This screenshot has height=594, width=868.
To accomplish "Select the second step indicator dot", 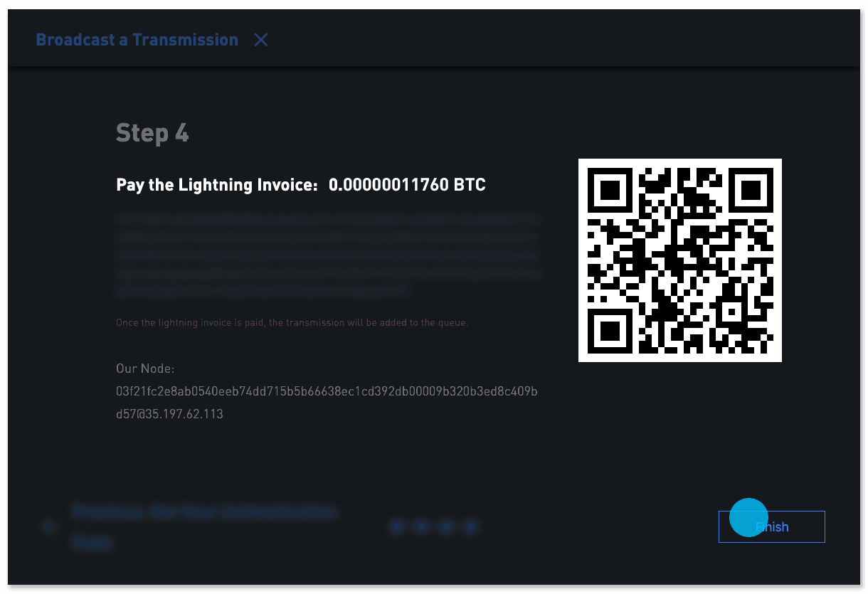I will [421, 526].
